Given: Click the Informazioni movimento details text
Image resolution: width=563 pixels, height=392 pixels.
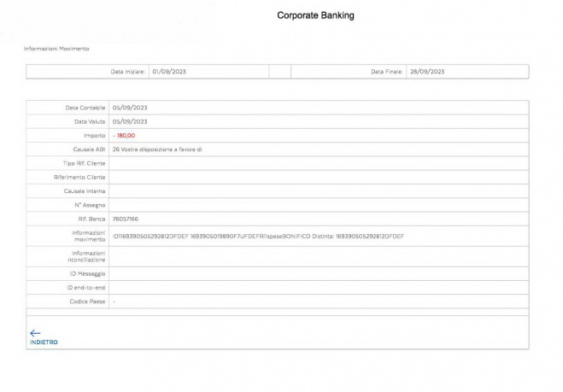Looking at the screenshot, I should (x=258, y=236).
